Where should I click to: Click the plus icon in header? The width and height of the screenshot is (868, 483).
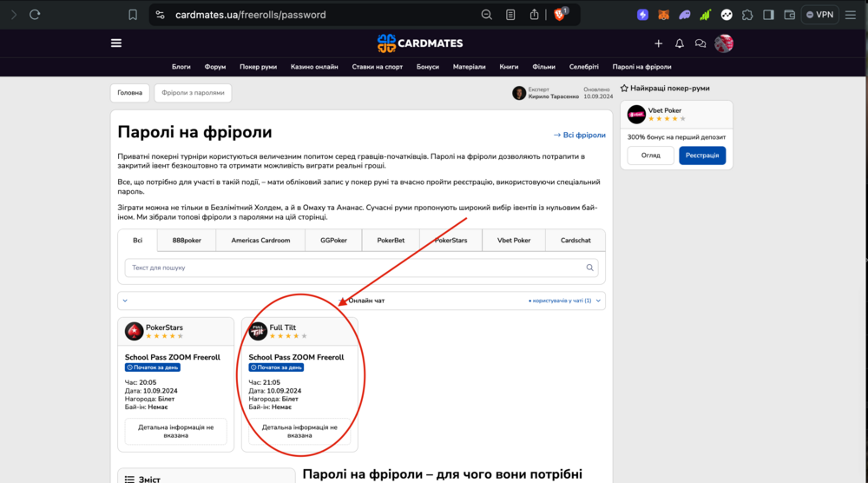(659, 43)
